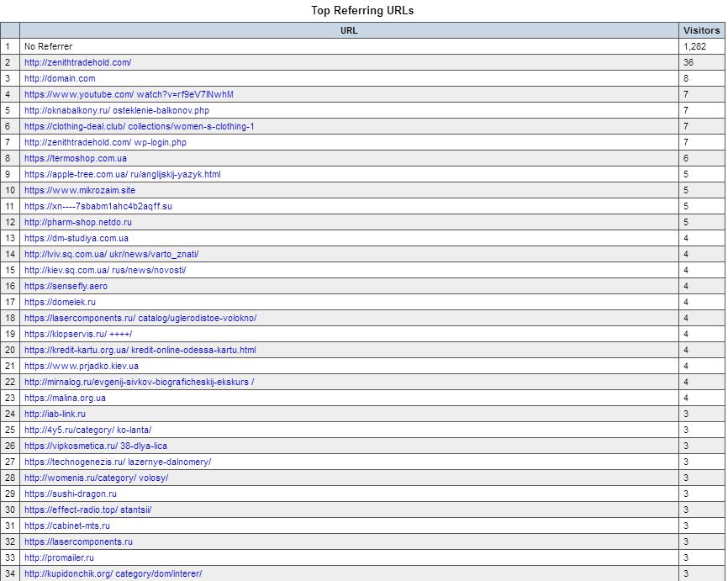The width and height of the screenshot is (728, 581).
Task: Select the 36 visitors value
Action: (x=688, y=62)
